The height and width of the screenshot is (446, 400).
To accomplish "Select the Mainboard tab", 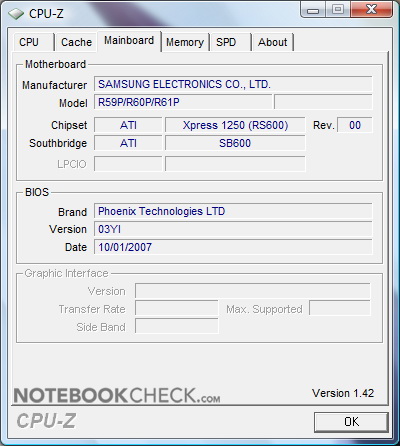I will click(x=129, y=41).
